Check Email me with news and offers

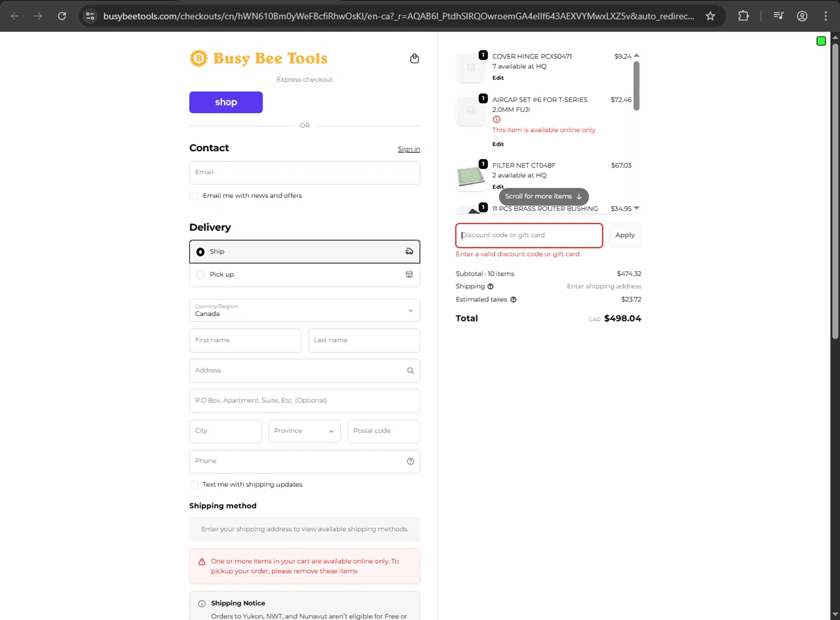pyautogui.click(x=194, y=196)
